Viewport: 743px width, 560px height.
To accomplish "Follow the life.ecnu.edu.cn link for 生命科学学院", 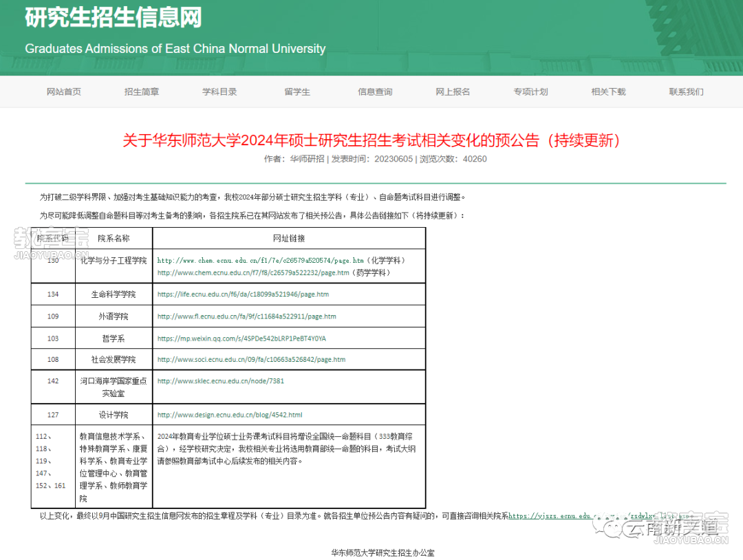I will 243,294.
